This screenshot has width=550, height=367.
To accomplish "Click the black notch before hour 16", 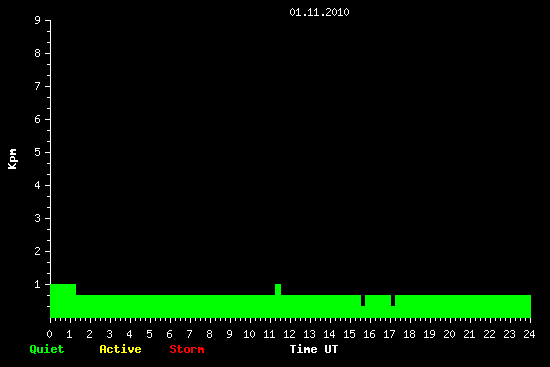I will tap(363, 300).
